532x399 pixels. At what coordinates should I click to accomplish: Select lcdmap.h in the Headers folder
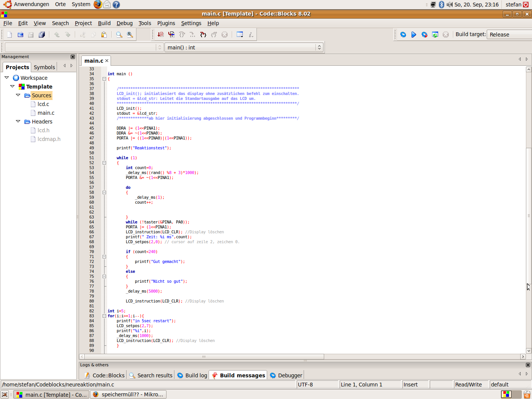[x=49, y=139]
